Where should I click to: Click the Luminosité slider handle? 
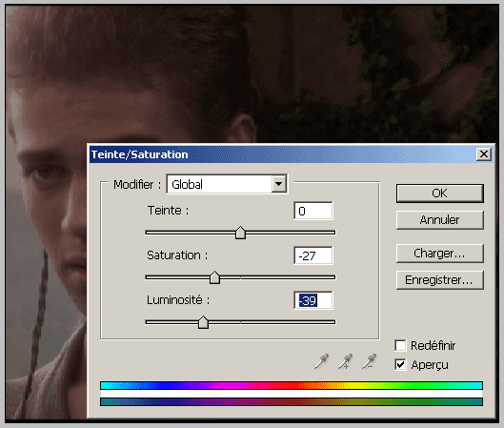click(203, 322)
